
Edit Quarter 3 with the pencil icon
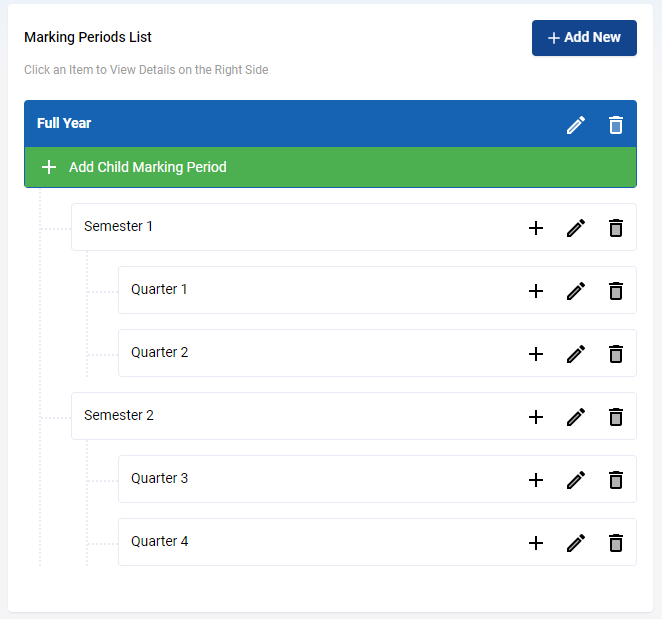(x=576, y=480)
